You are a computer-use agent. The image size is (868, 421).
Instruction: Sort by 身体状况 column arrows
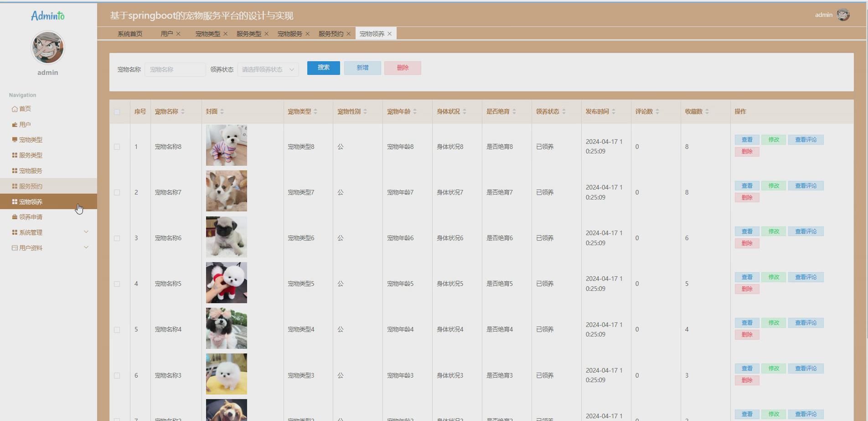coord(465,112)
